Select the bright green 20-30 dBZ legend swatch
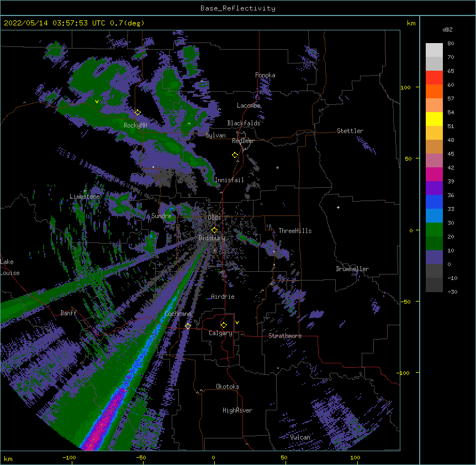The image size is (476, 465). pyautogui.click(x=434, y=230)
